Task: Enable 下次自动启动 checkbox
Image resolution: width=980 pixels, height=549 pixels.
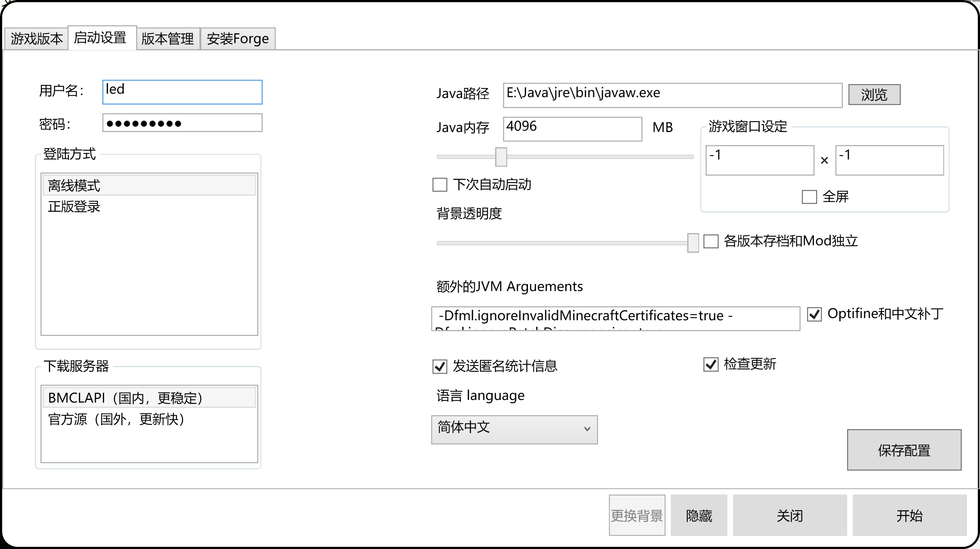Action: (440, 185)
